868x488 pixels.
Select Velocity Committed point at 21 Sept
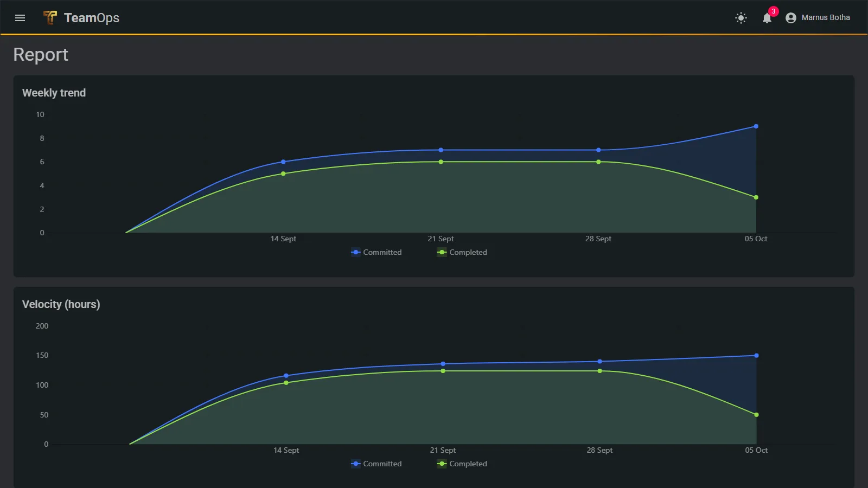(443, 364)
